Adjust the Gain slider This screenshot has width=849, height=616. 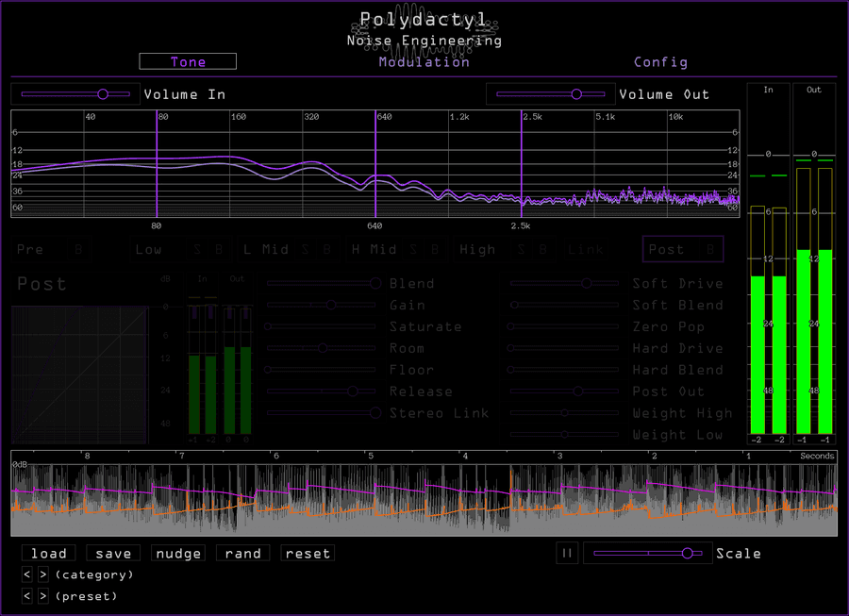(321, 305)
